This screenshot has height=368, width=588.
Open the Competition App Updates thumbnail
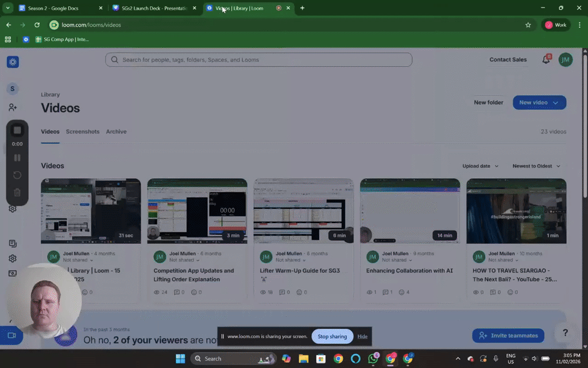pyautogui.click(x=198, y=211)
